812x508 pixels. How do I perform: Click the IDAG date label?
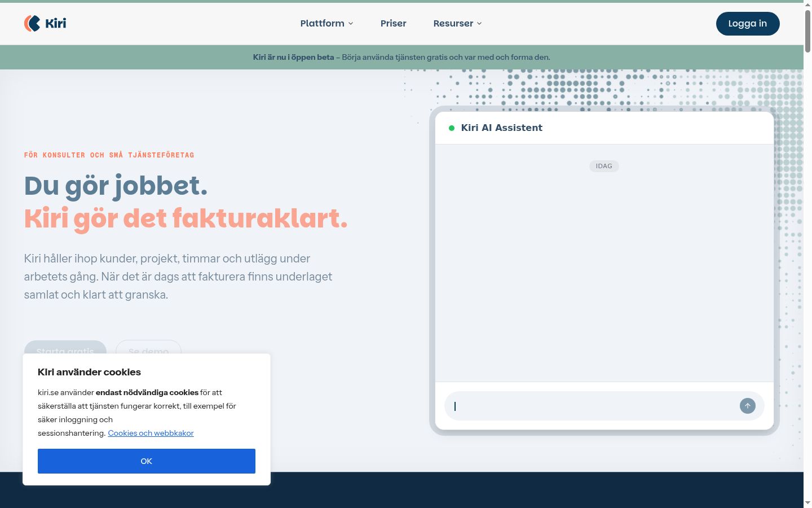tap(604, 166)
